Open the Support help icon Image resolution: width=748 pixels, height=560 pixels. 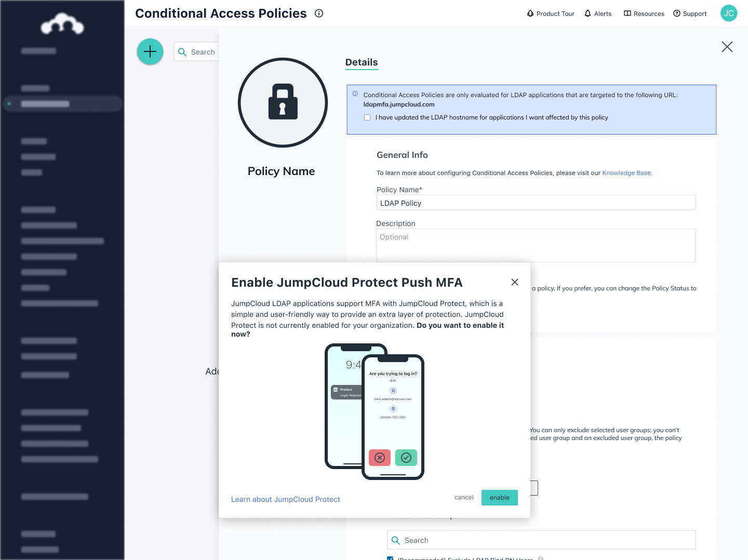click(676, 13)
